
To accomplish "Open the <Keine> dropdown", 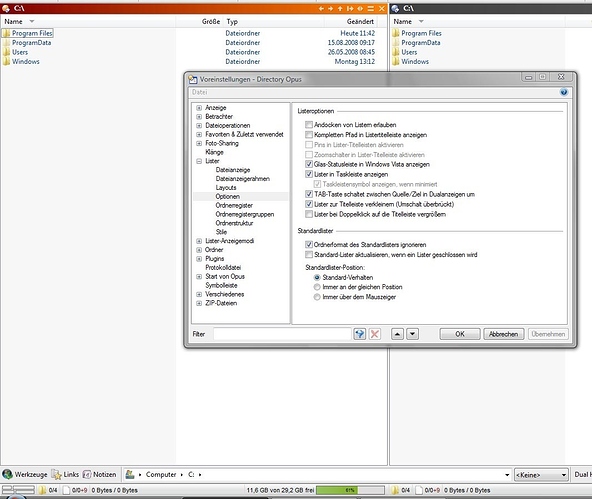I will [541, 474].
